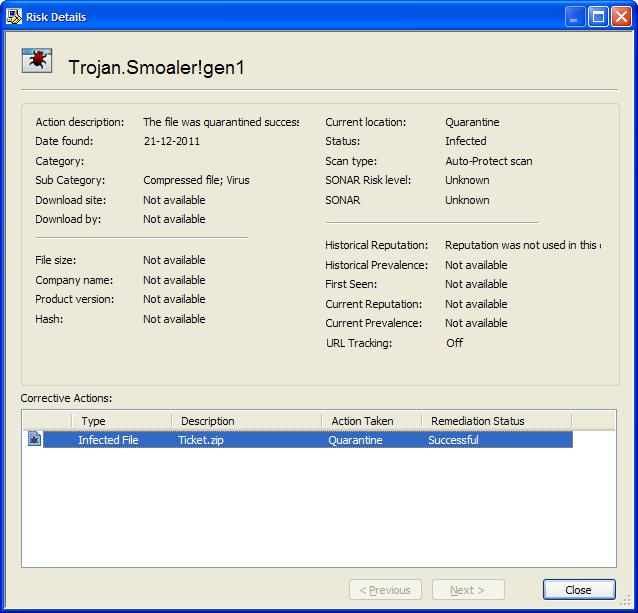Select the Ticket.zip entry
638x613 pixels.
(203, 440)
